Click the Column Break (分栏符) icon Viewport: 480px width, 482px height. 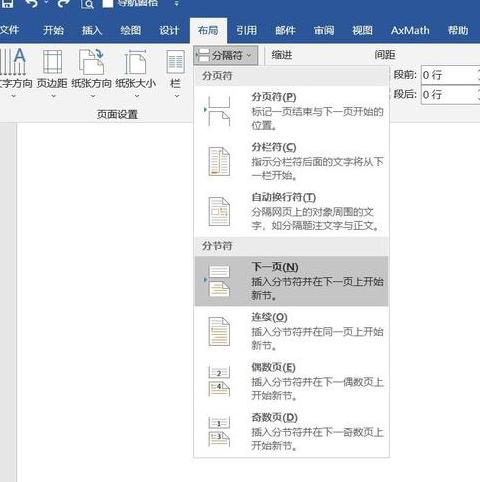219,162
